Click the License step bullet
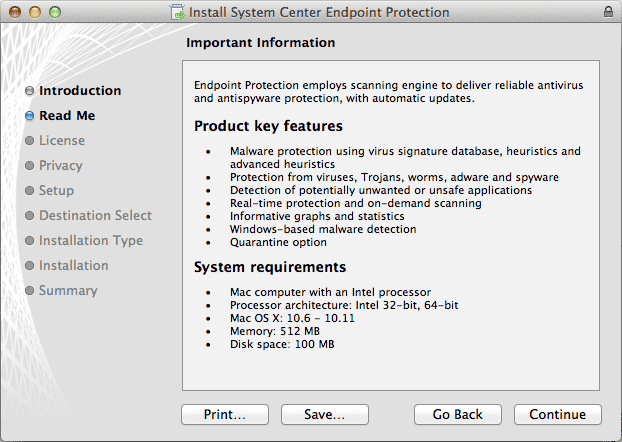Viewport: 622px width, 442px height. pos(29,140)
